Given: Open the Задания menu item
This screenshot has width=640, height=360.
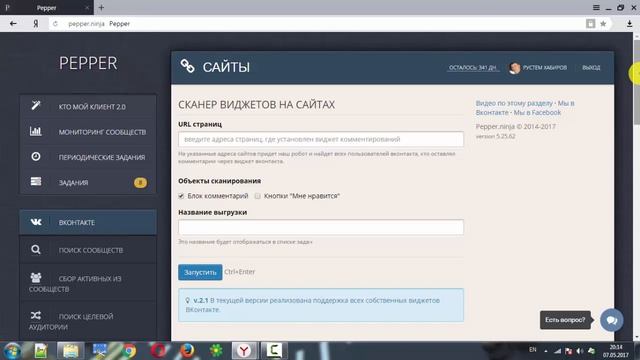Looking at the screenshot, I should click(88, 182).
